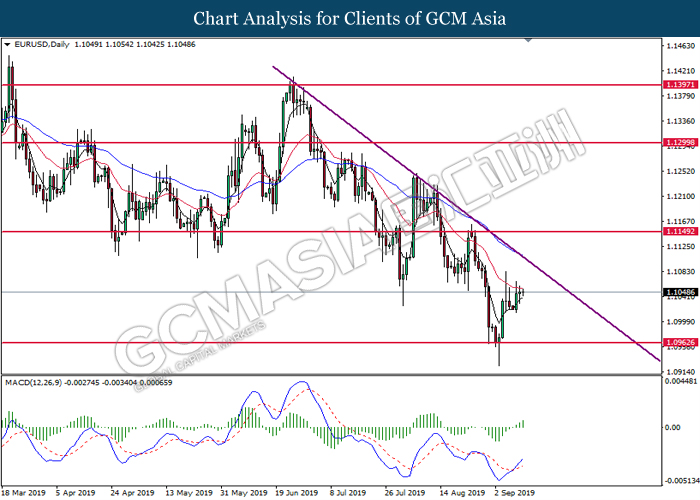Click the 2 Sep 2019 date marker
Image resolution: width=700 pixels, height=500 pixels.
[514, 493]
